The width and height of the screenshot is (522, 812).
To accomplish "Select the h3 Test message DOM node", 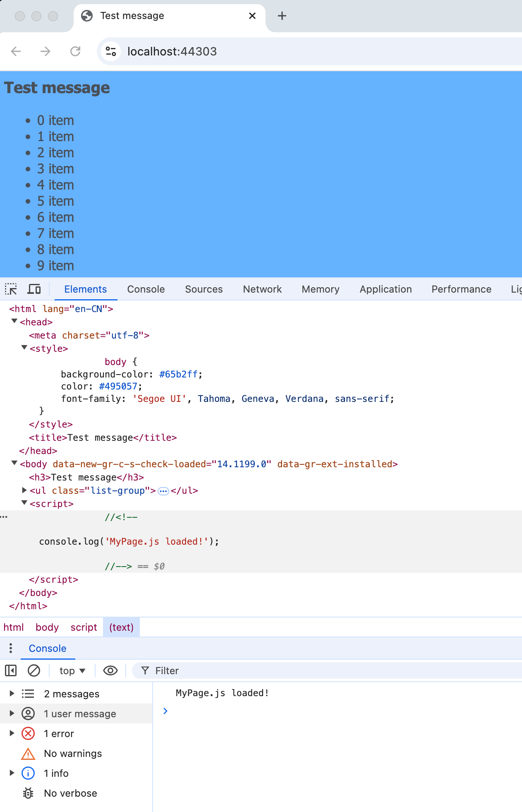I will pos(86,477).
